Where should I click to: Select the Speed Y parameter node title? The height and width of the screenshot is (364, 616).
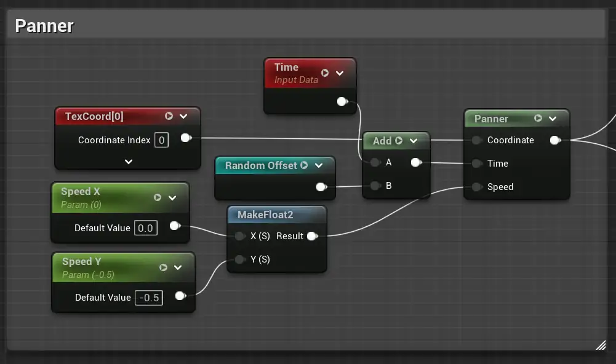click(82, 261)
